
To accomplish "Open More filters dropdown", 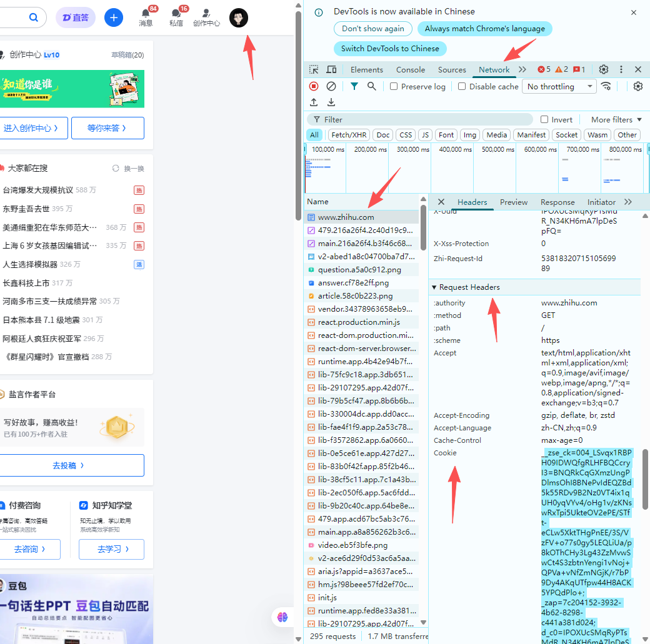I will pos(616,119).
